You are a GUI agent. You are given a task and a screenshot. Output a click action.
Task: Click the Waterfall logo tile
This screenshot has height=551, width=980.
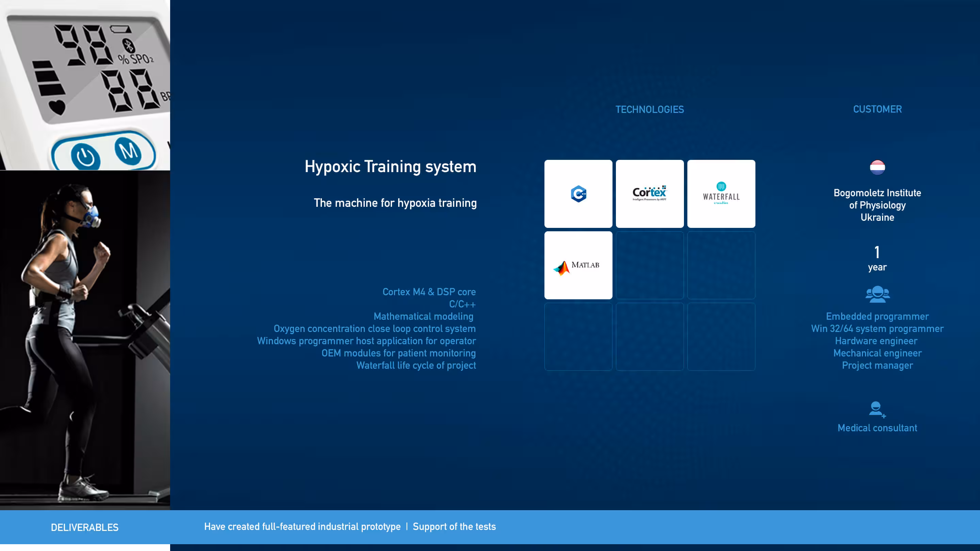721,194
